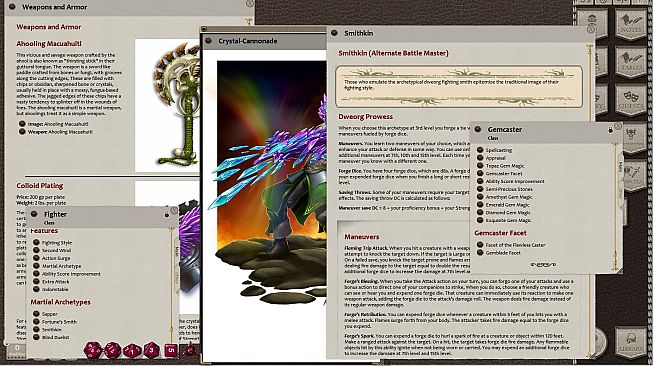The image size is (654, 366).
Task: Toggle the lock on Gemcaster window
Action: 611,130
